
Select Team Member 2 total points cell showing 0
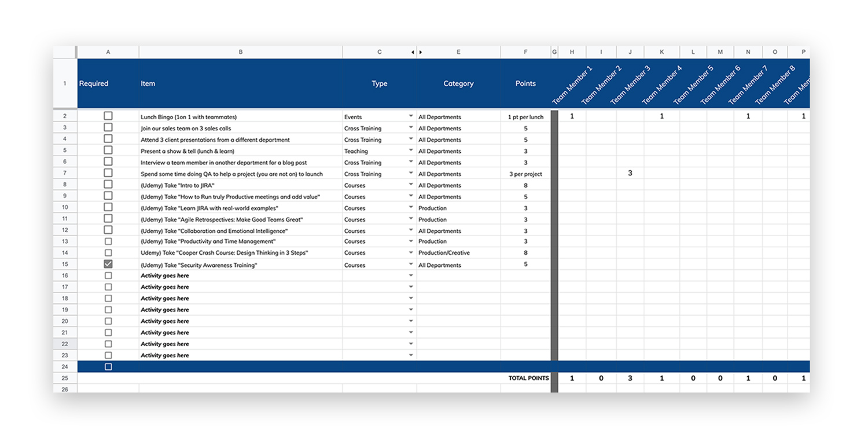(601, 378)
